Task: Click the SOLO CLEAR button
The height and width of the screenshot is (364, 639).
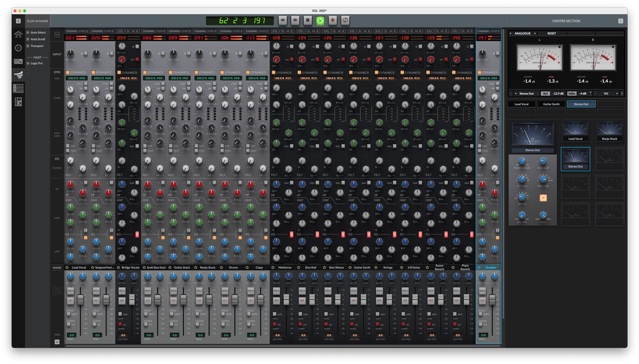Action: tap(57, 291)
